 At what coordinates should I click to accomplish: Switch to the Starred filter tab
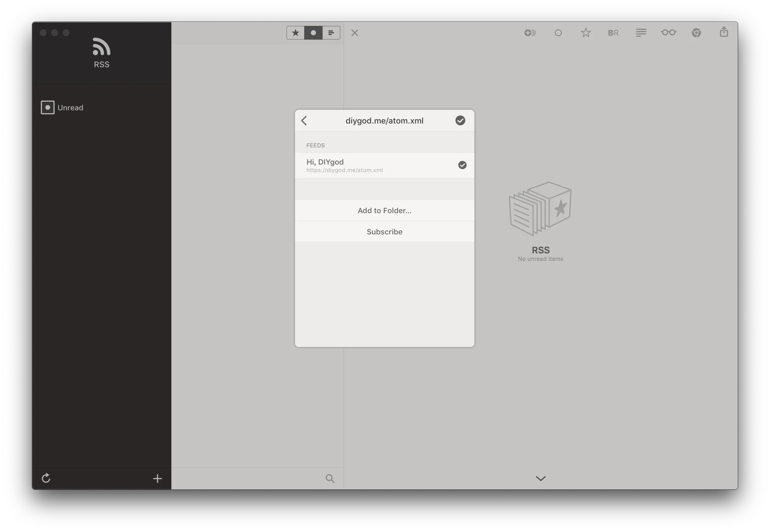[x=296, y=33]
